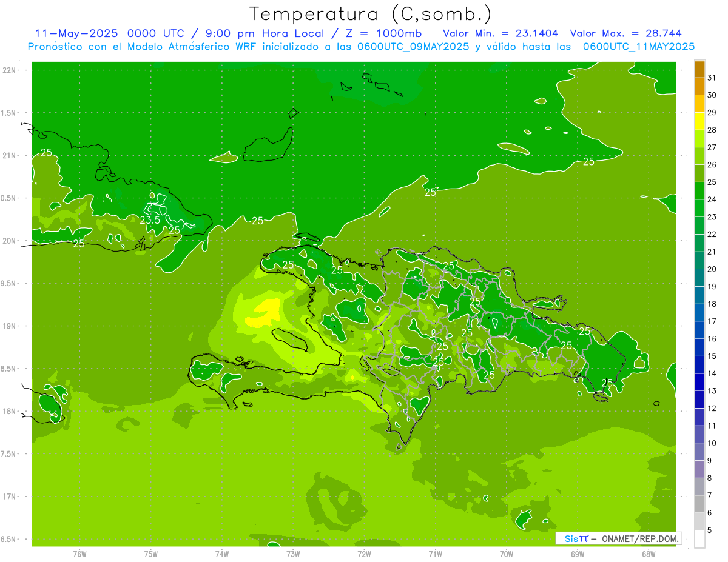Click the '74W' longitude axis label

(222, 554)
